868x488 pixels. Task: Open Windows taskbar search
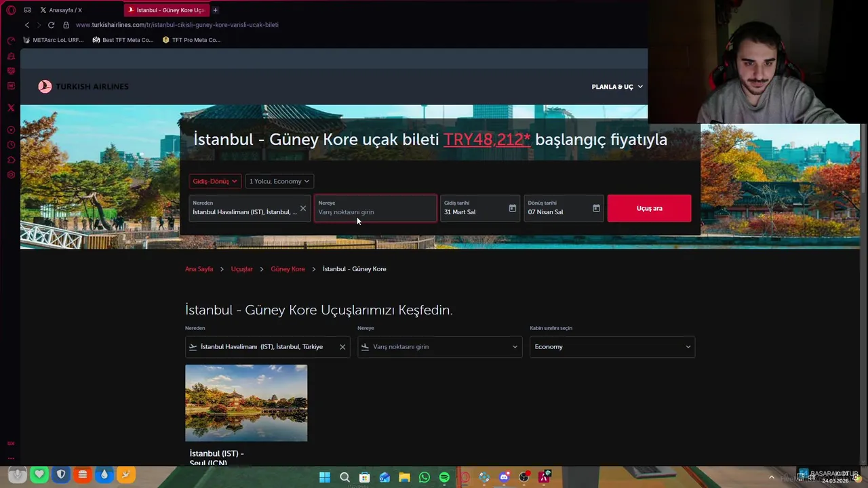(x=344, y=477)
